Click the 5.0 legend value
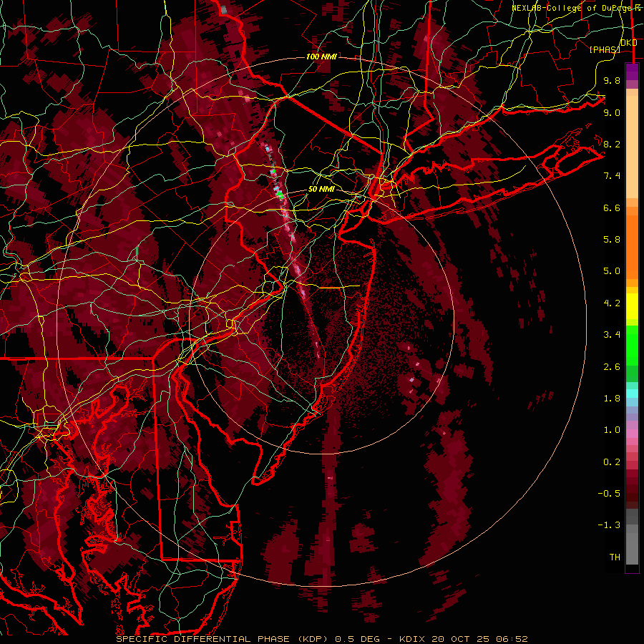The height and width of the screenshot is (644, 644). 612,271
